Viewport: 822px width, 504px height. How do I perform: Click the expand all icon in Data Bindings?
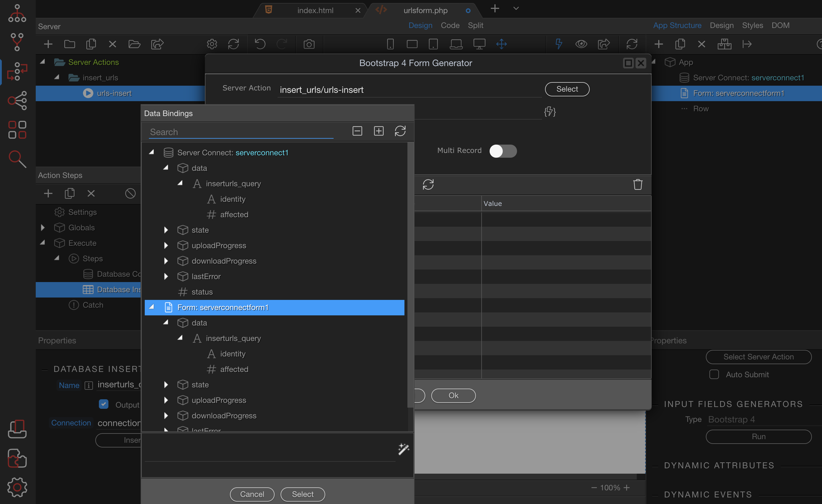[379, 131]
